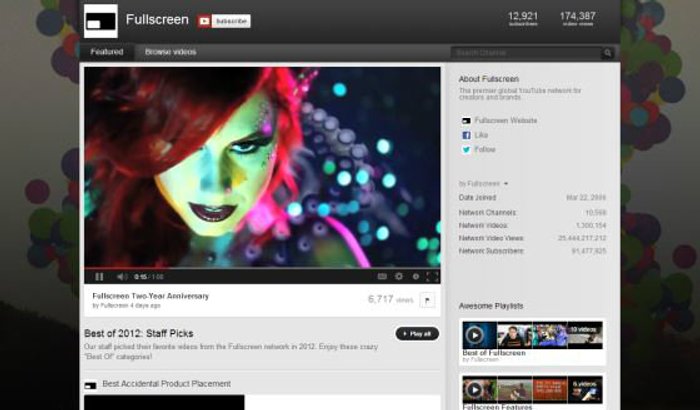700x410 pixels.
Task: Click the channel search magnifier icon
Action: coord(608,53)
